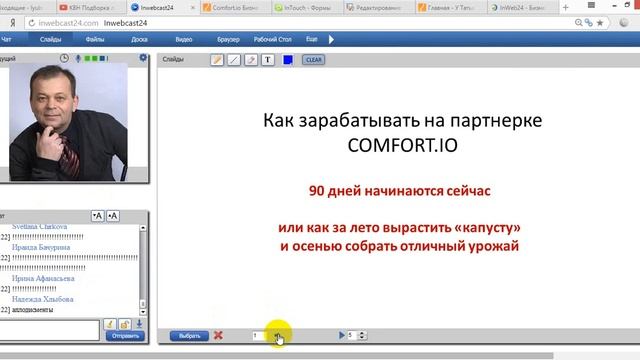Click the presenter webcam image
The height and width of the screenshot is (360, 640).
coord(68,122)
